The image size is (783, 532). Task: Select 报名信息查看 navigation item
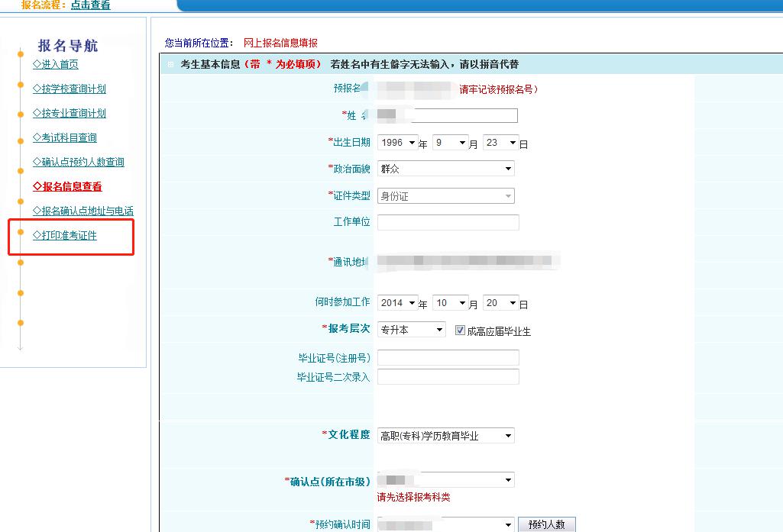pos(67,187)
